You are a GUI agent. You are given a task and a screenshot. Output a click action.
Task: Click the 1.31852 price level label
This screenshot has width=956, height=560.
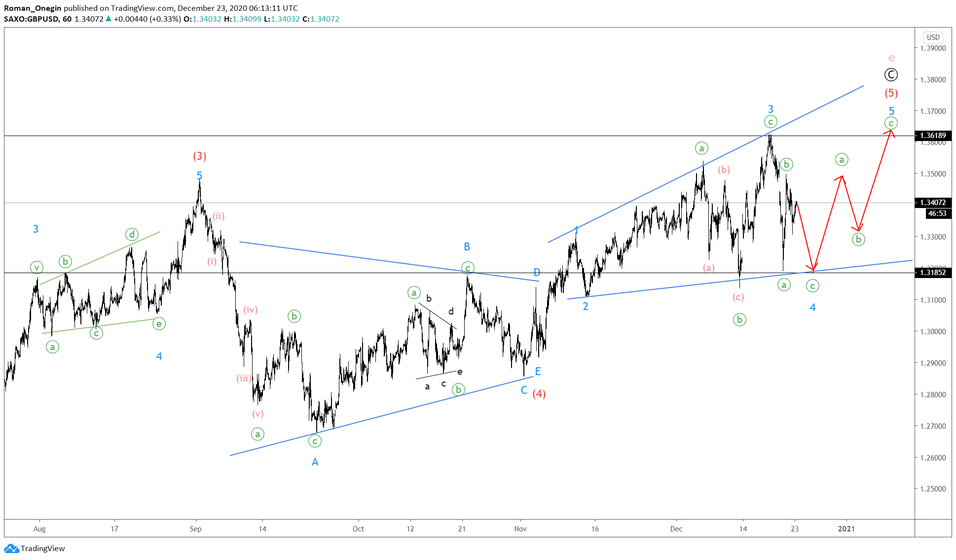coord(933,273)
